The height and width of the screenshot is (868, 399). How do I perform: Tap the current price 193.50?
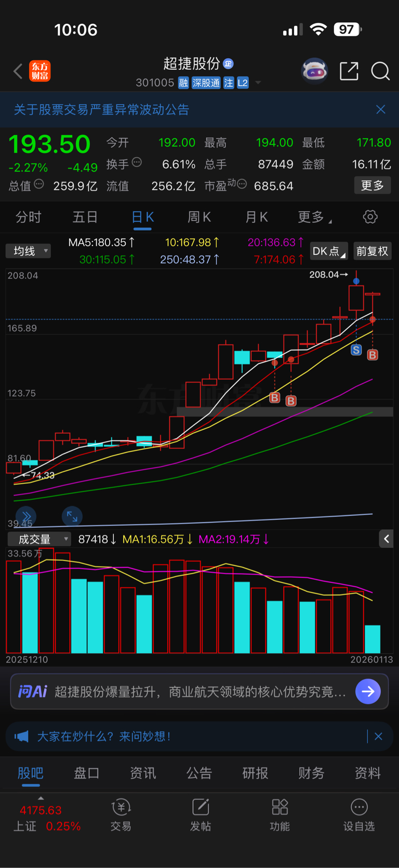pyautogui.click(x=49, y=144)
